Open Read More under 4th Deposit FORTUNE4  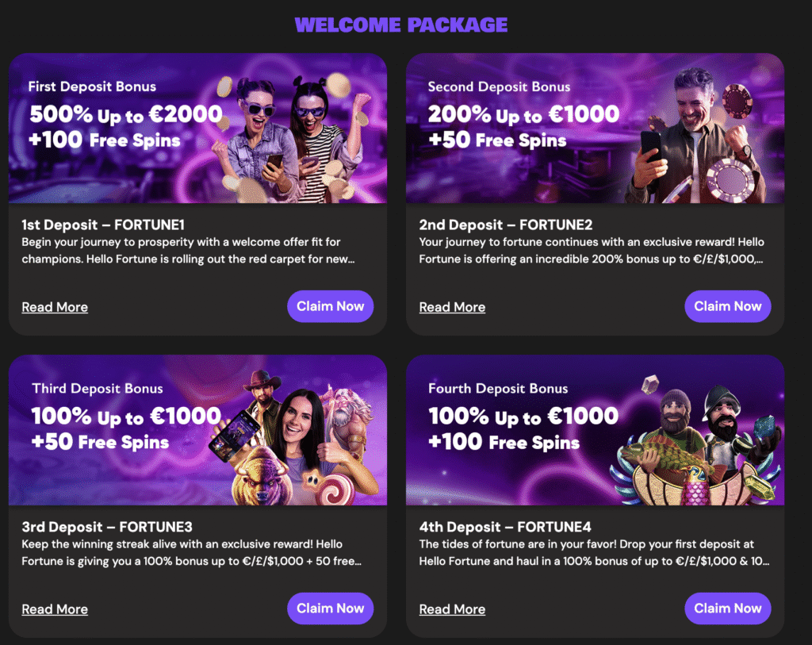(x=452, y=609)
